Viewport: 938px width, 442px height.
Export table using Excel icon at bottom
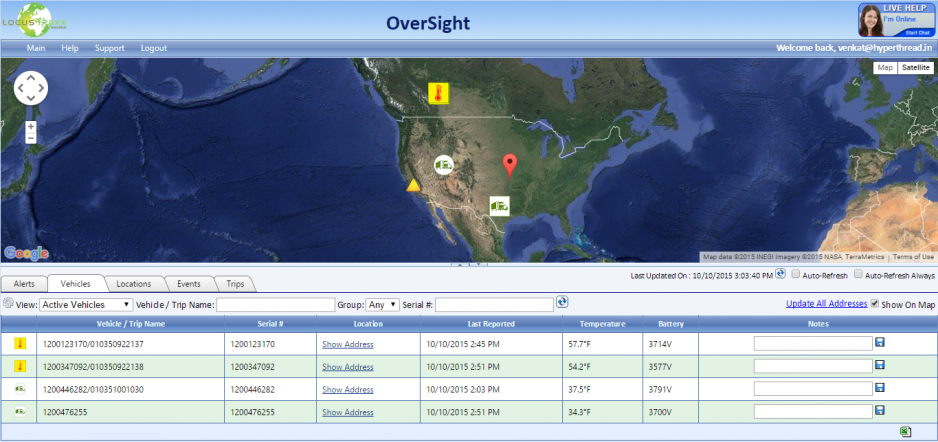[x=905, y=432]
